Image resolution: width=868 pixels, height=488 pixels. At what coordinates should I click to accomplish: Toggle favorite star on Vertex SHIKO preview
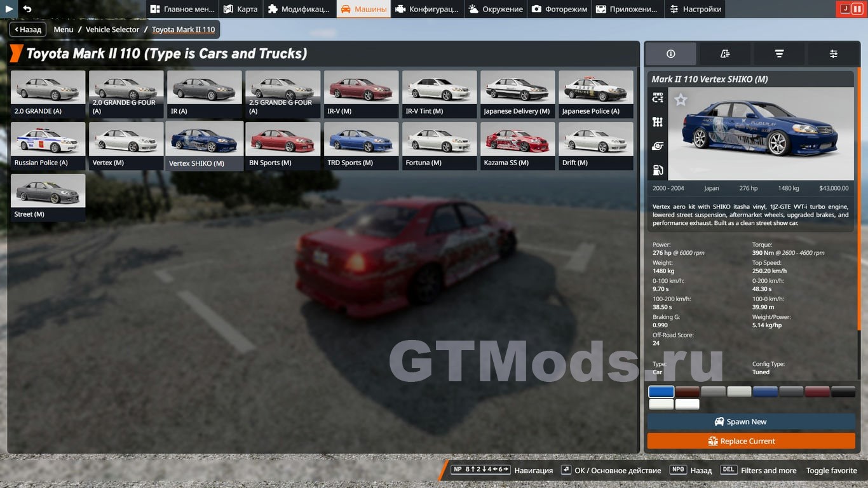click(x=681, y=100)
